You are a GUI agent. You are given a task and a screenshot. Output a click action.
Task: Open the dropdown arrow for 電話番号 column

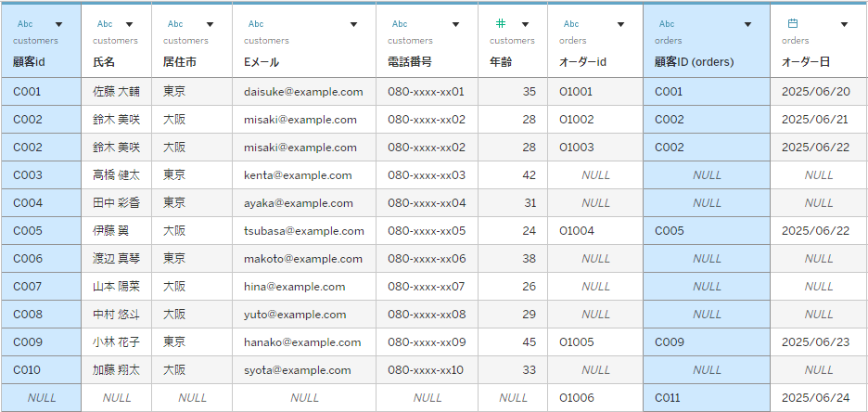(455, 24)
